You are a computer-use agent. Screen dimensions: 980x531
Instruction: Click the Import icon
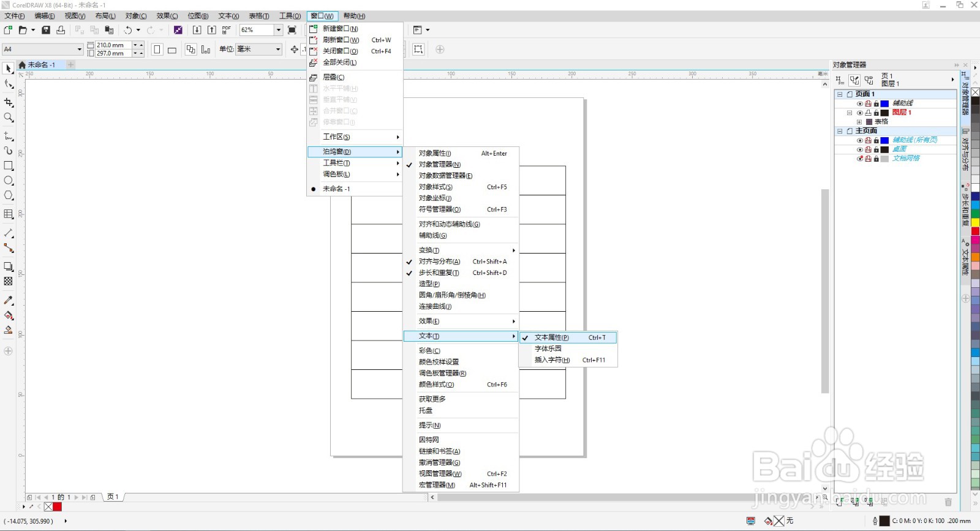[197, 29]
